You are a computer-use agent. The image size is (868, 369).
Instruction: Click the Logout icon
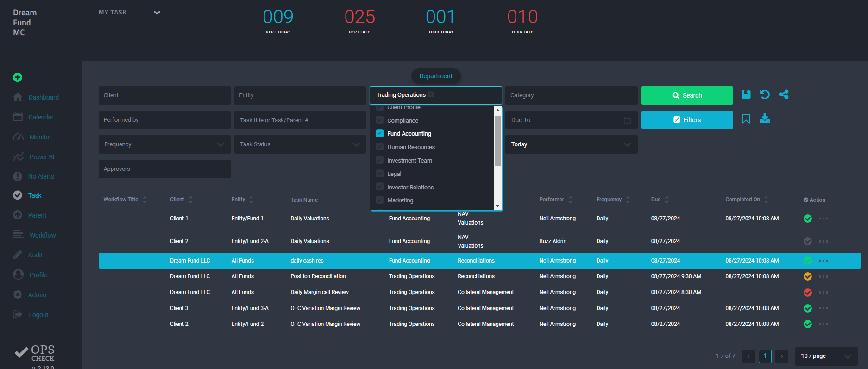coord(18,314)
